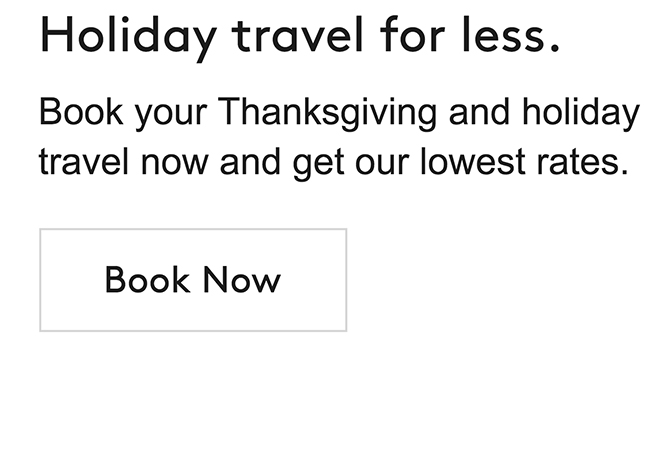Click the word "travel" starting the second paragraph line
Image resolution: width=660 pixels, height=460 pixels.
pyautogui.click(x=79, y=161)
